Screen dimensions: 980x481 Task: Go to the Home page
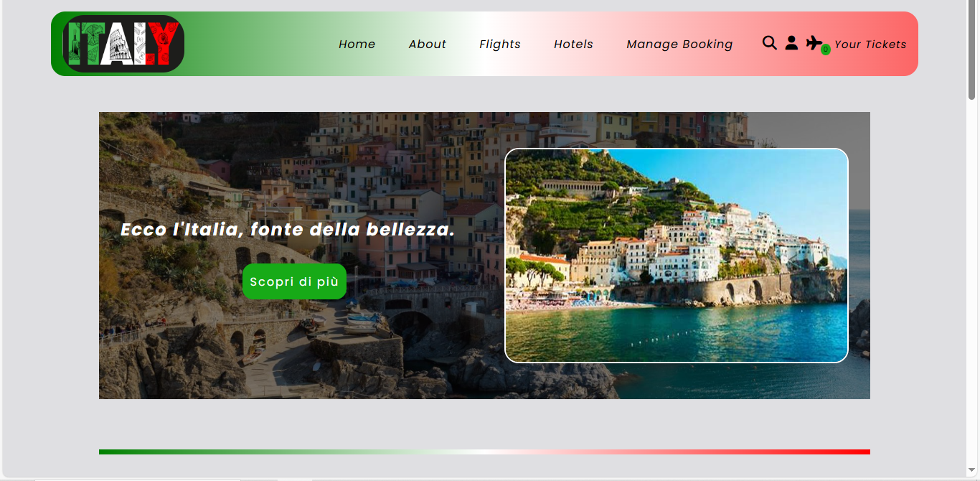[357, 44]
